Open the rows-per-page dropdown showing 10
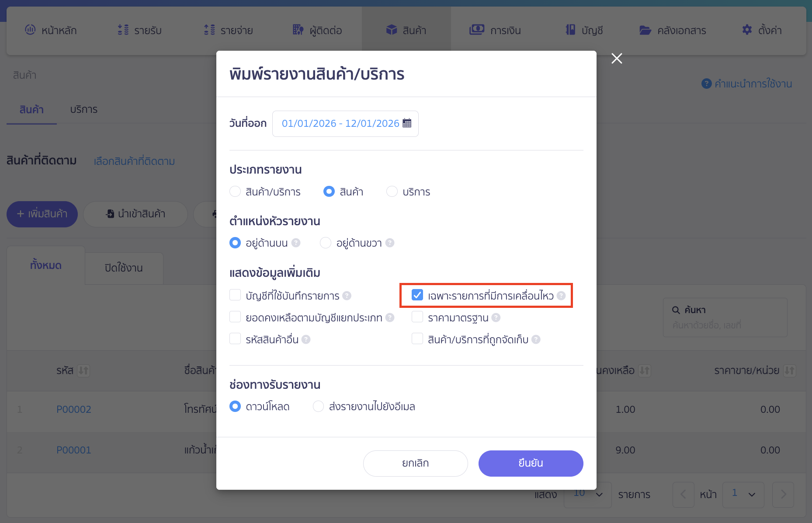 pos(588,494)
